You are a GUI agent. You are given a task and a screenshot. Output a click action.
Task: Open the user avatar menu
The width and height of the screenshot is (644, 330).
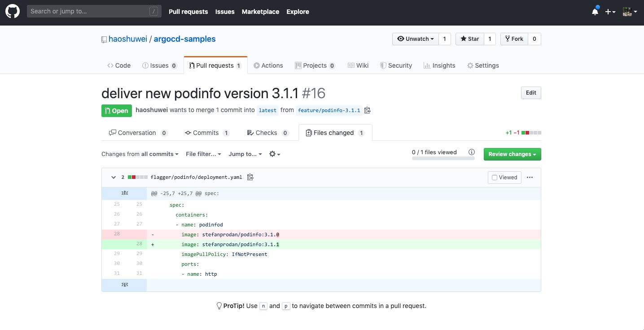630,12
